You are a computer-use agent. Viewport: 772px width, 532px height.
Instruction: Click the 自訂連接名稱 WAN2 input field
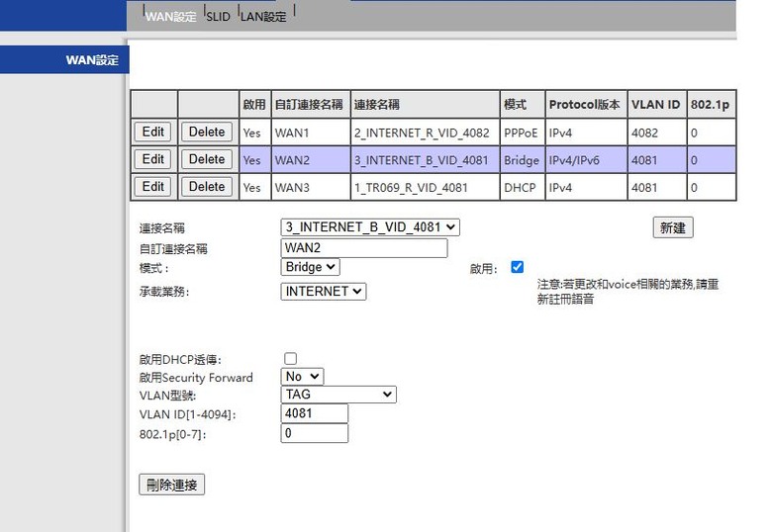click(x=364, y=248)
